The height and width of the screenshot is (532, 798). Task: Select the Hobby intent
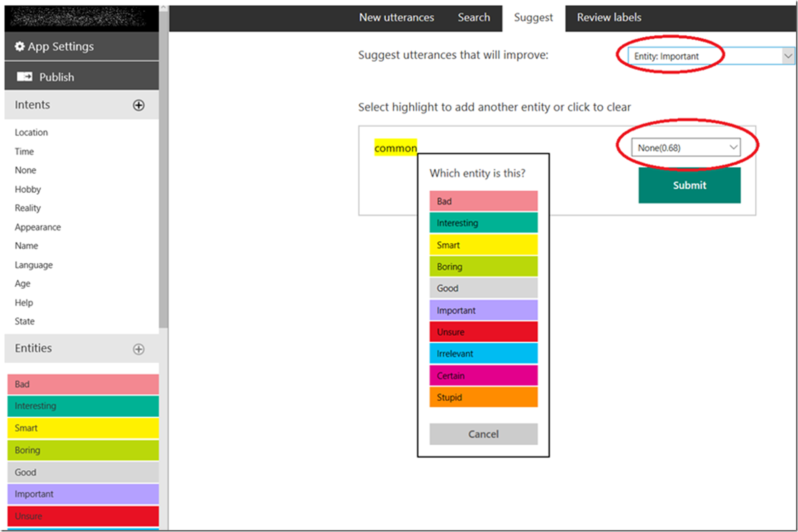click(28, 189)
